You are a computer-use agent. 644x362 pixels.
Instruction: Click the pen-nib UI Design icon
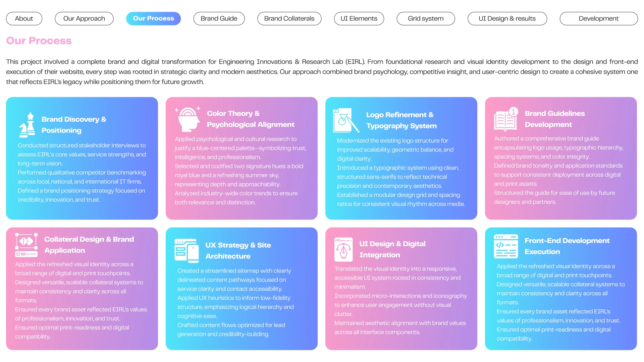click(343, 249)
